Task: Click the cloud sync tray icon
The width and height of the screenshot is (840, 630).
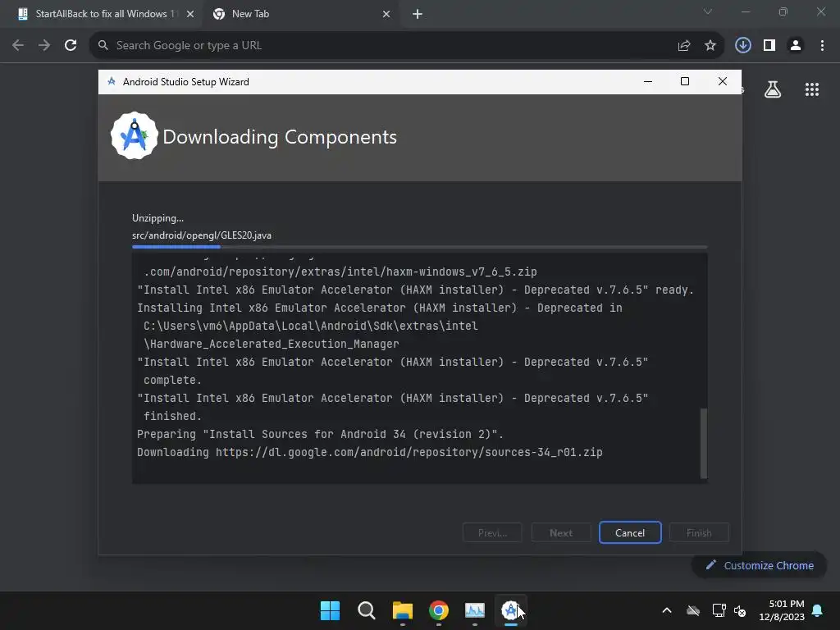Action: click(693, 610)
